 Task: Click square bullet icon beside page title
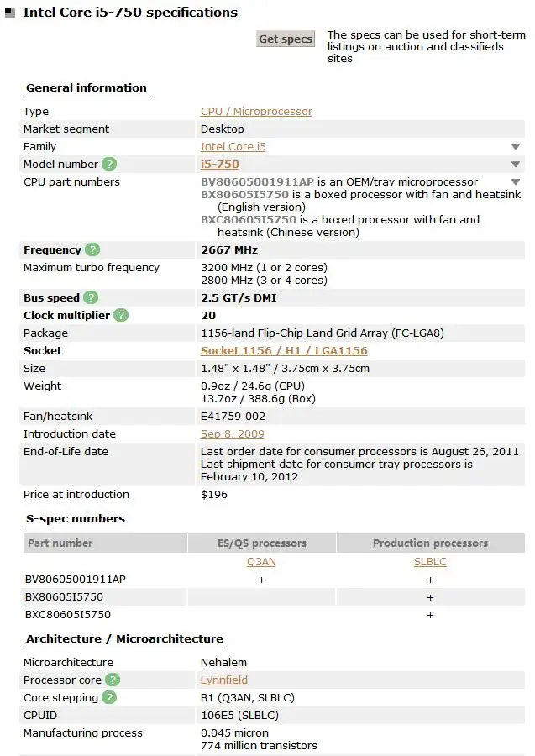pos(10,13)
